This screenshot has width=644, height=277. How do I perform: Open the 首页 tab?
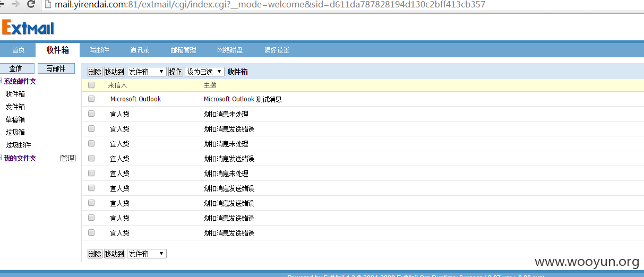[x=18, y=50]
